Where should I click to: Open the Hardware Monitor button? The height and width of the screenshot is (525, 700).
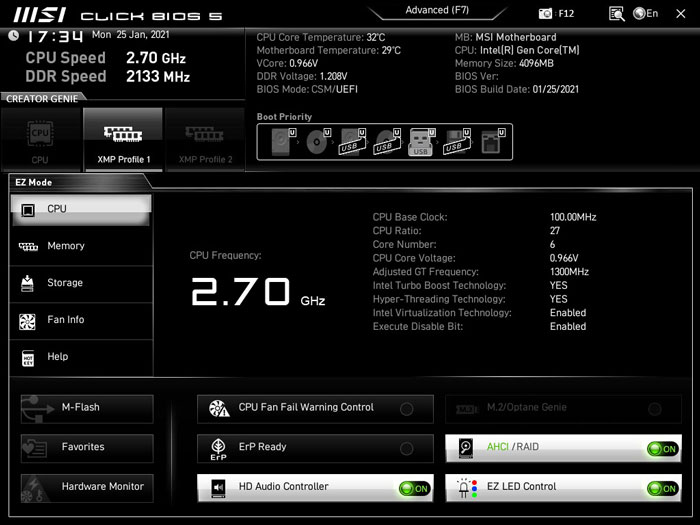[x=87, y=488]
